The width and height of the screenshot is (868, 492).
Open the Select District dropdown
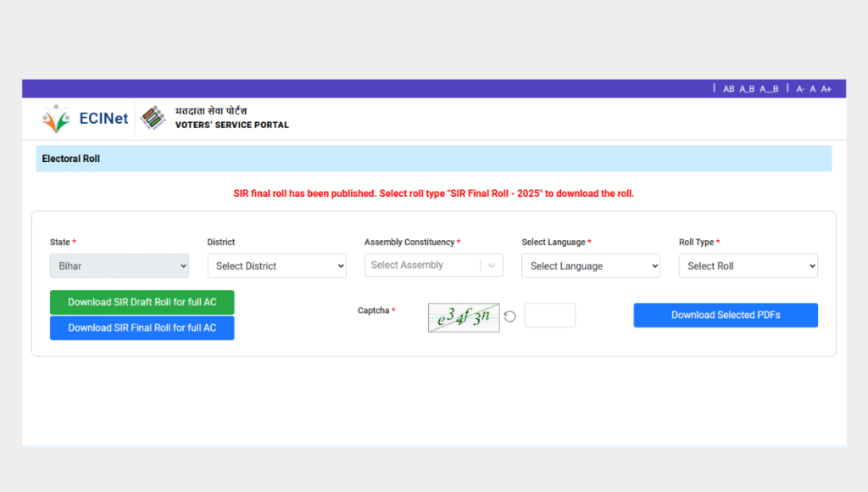(x=276, y=266)
